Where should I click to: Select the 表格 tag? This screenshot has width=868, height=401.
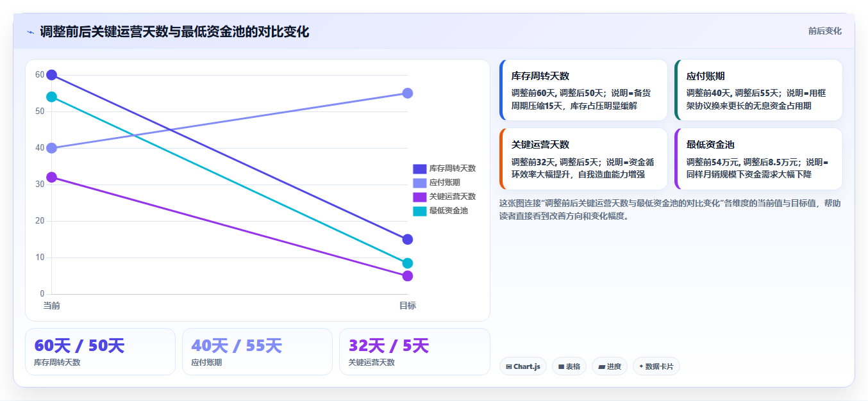pyautogui.click(x=569, y=366)
